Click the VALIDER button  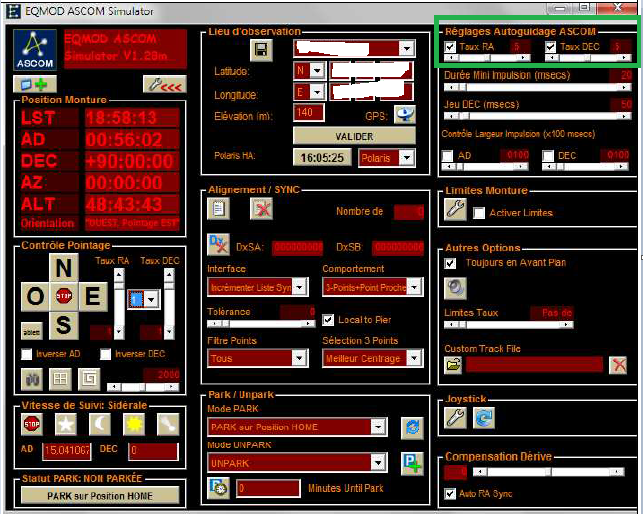pos(354,136)
